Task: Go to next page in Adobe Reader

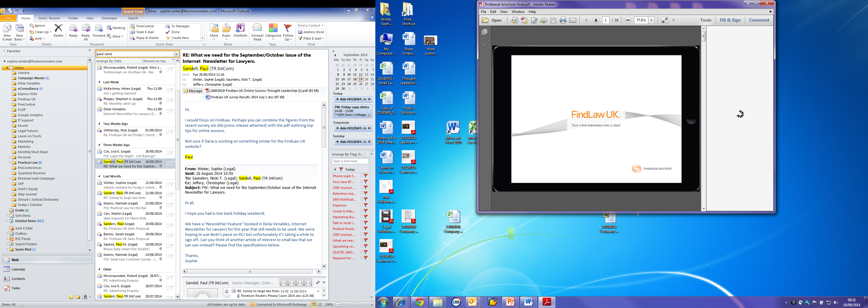Action: (596, 21)
